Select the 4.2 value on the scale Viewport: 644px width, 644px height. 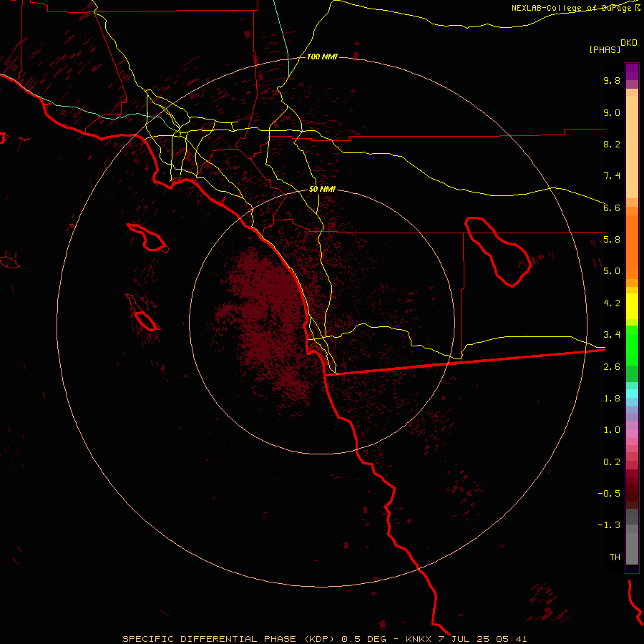pos(612,303)
